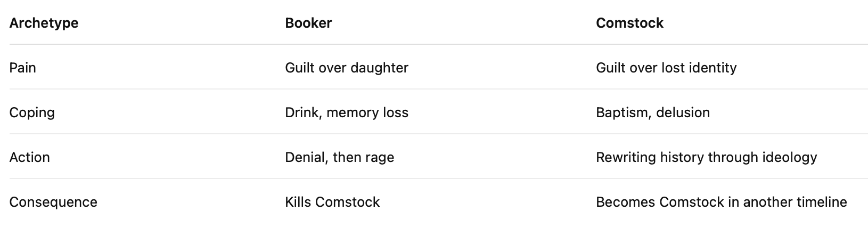This screenshot has width=868, height=227.
Task: Click the Archetype column header
Action: coord(44,23)
